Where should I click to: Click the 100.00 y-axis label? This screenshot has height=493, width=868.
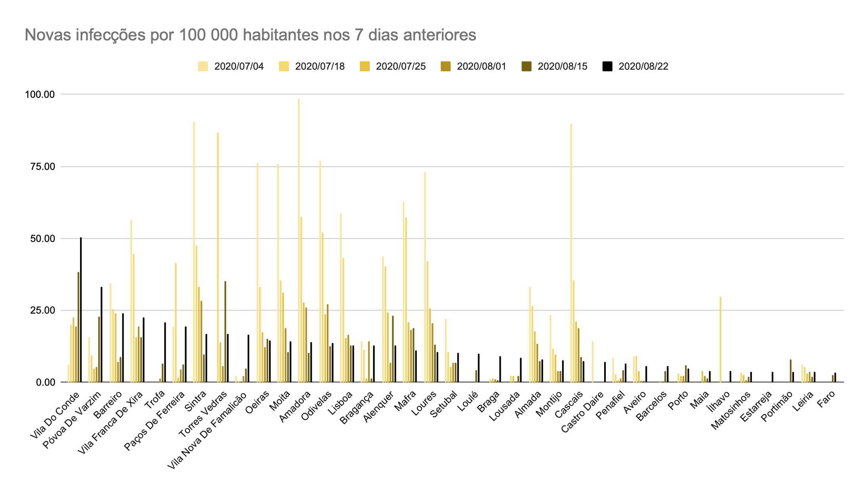40,95
